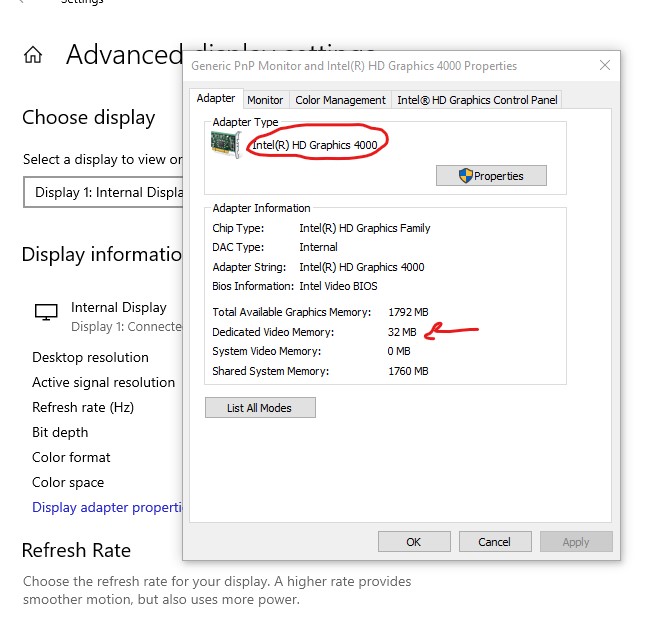Click the Internal Display monitor icon
The image size is (652, 629).
point(46,312)
